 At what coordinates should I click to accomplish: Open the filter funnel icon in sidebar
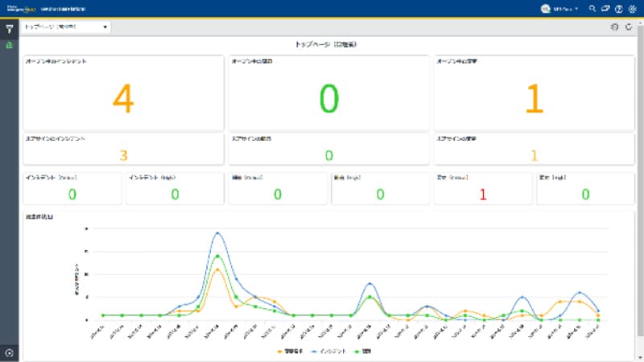click(x=9, y=27)
